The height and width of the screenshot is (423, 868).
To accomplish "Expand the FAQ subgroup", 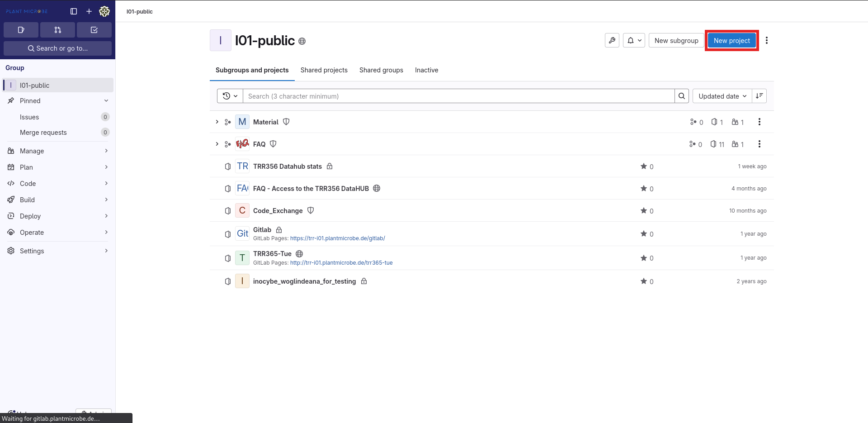I will click(x=217, y=144).
